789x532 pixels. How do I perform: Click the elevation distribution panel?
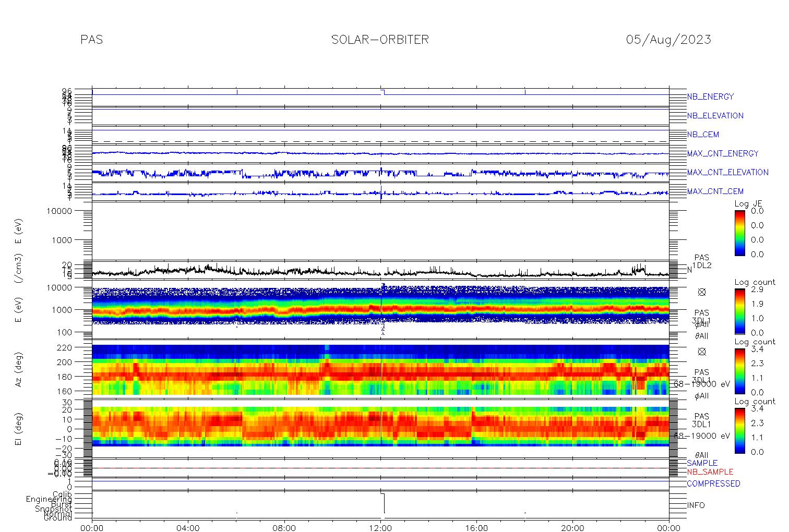[x=380, y=429]
